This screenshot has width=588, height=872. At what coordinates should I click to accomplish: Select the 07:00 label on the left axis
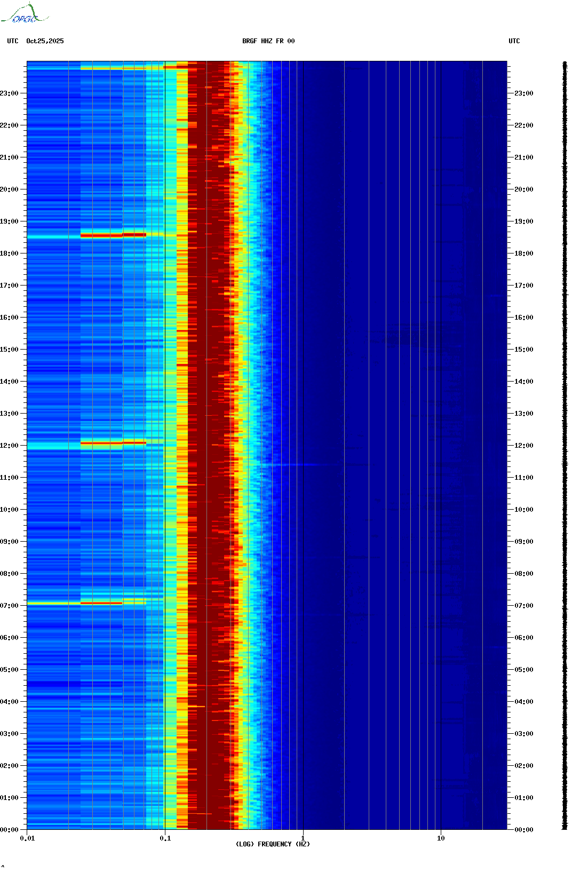(9, 606)
